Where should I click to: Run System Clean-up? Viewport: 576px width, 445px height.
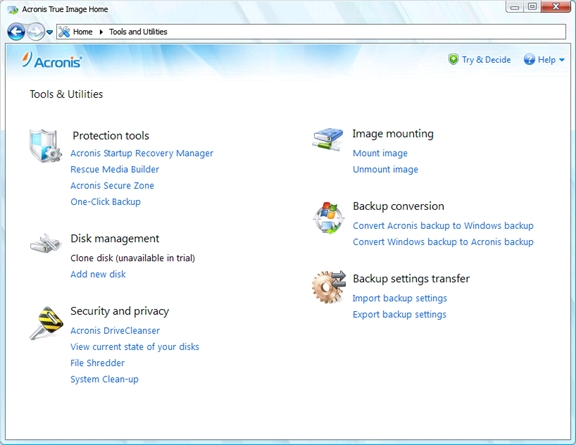(104, 379)
